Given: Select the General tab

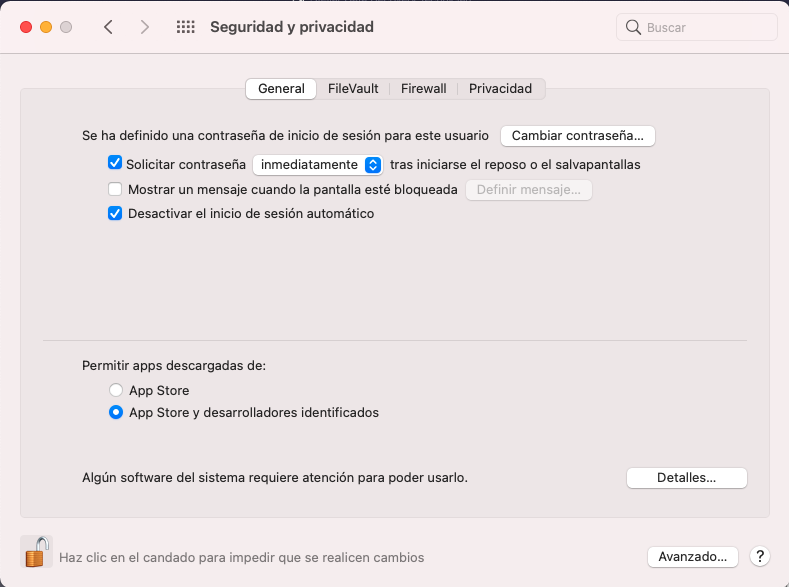Looking at the screenshot, I should point(281,89).
